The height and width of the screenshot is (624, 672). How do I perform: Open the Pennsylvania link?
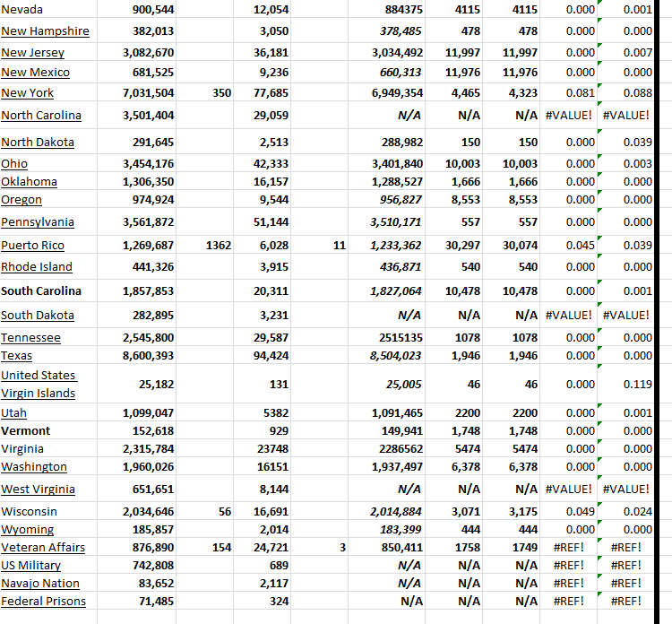[x=38, y=222]
